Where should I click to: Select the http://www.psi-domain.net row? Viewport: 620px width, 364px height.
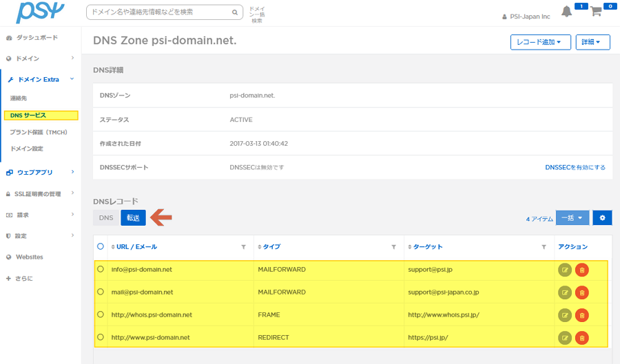(101, 337)
